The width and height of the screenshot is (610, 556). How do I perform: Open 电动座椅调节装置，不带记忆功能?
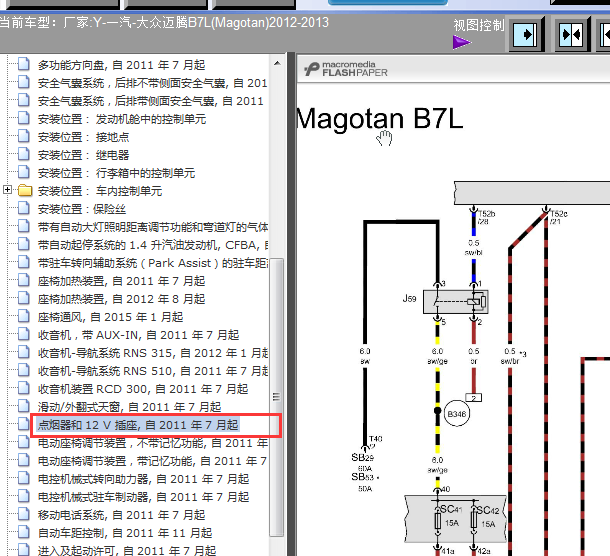click(152, 444)
